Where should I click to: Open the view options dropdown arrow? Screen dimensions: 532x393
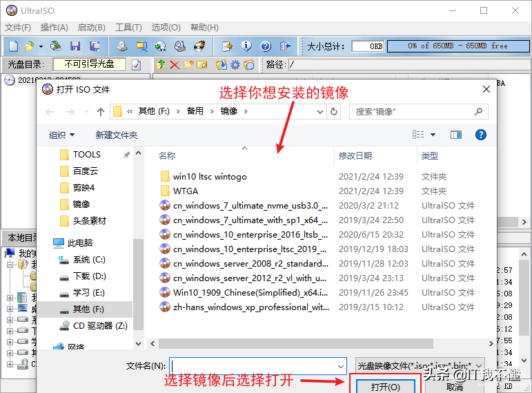pos(433,135)
